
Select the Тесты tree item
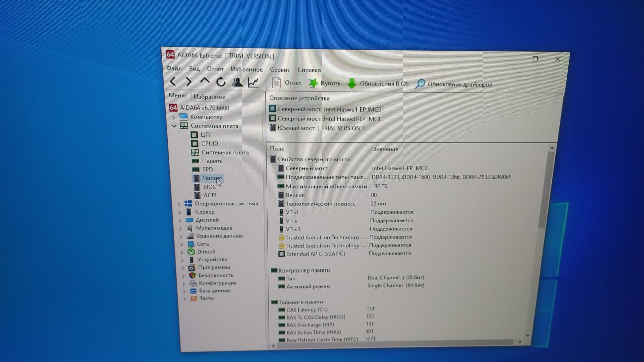click(x=202, y=298)
